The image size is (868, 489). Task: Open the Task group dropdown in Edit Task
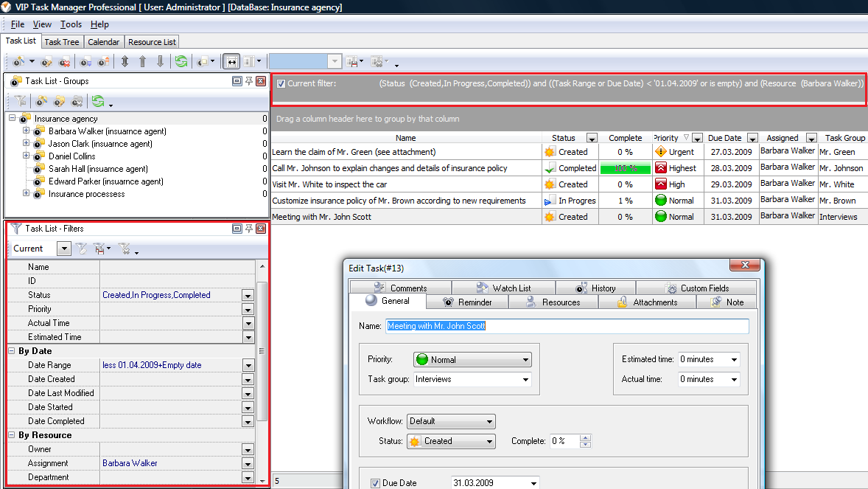pyautogui.click(x=525, y=380)
